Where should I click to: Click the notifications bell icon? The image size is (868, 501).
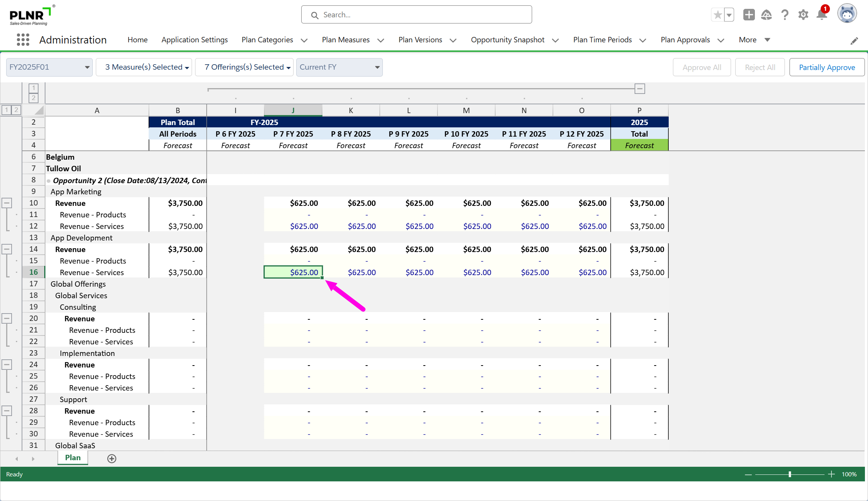pos(821,15)
